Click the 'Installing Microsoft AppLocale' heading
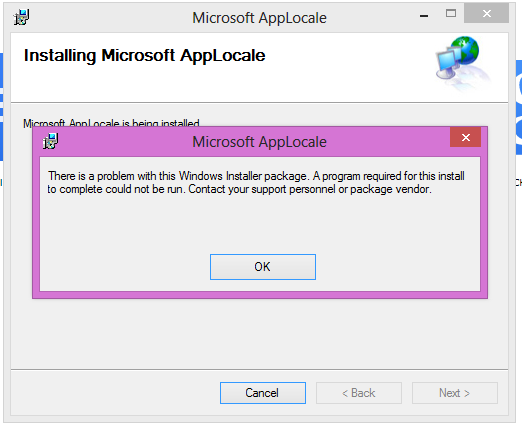The image size is (522, 427). pos(144,55)
